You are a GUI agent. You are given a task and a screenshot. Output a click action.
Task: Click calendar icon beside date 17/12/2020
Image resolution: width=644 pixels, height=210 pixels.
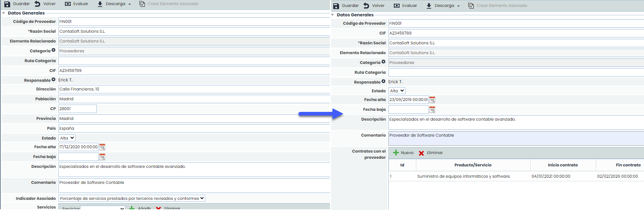click(102, 147)
